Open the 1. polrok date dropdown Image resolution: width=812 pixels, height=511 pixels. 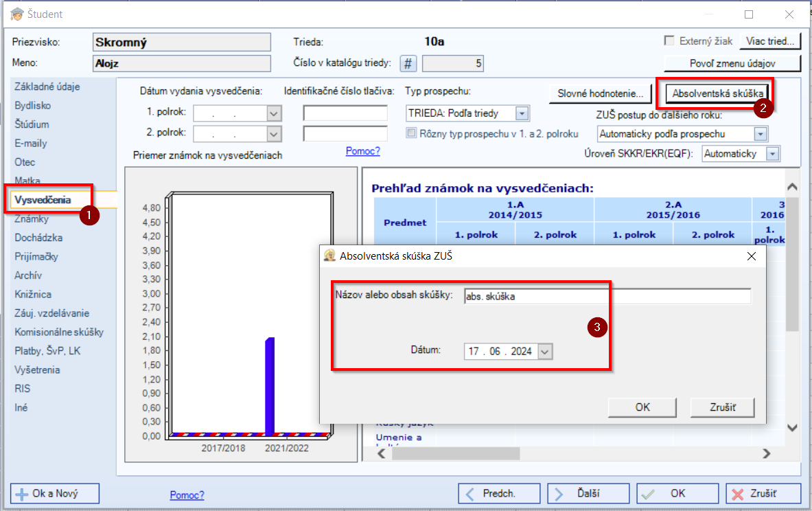click(x=274, y=113)
